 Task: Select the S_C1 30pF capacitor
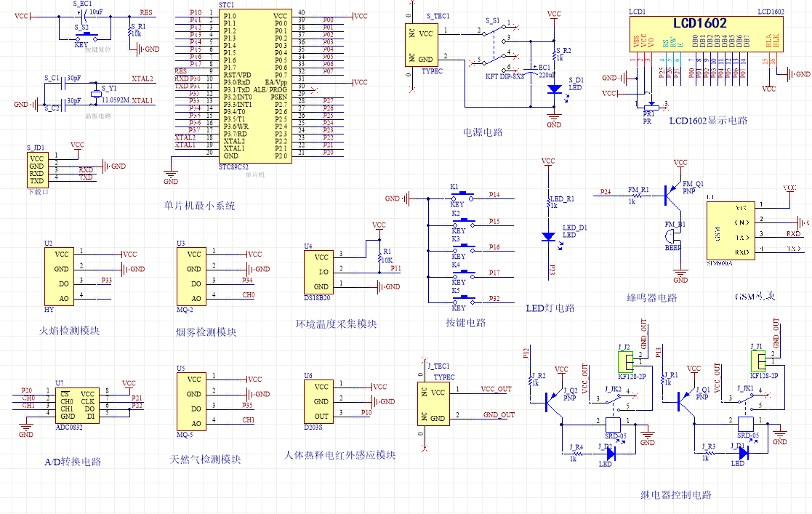click(64, 83)
